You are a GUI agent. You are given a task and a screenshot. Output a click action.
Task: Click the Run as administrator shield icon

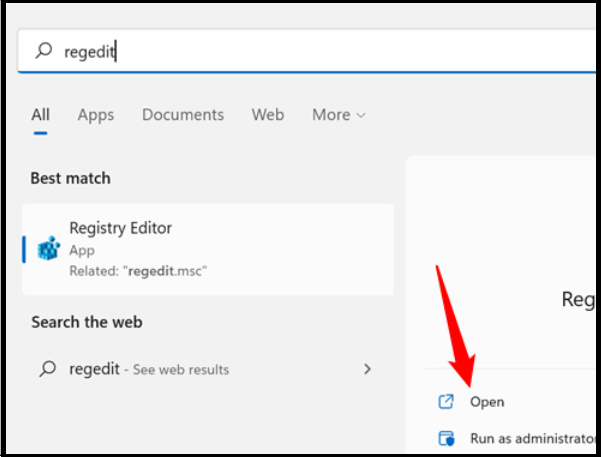(446, 438)
